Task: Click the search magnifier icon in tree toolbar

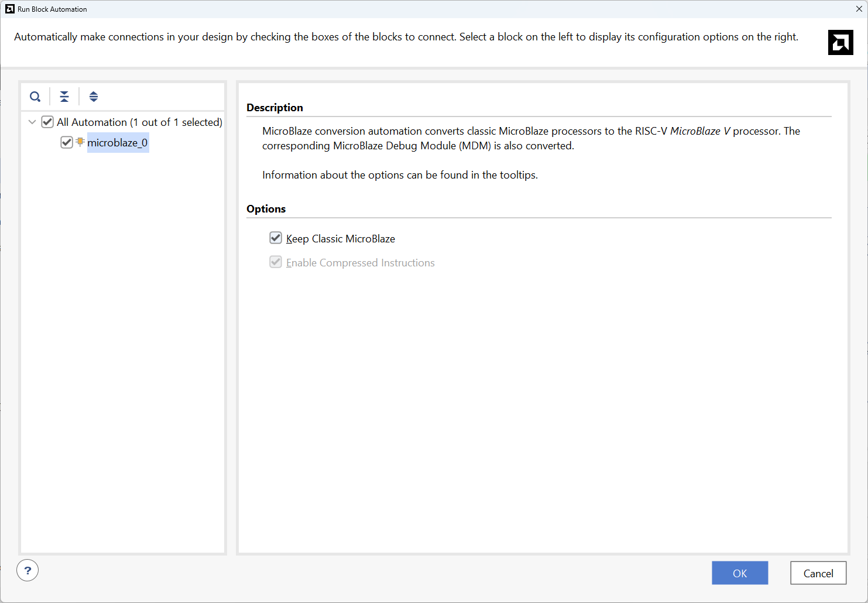Action: pos(35,97)
